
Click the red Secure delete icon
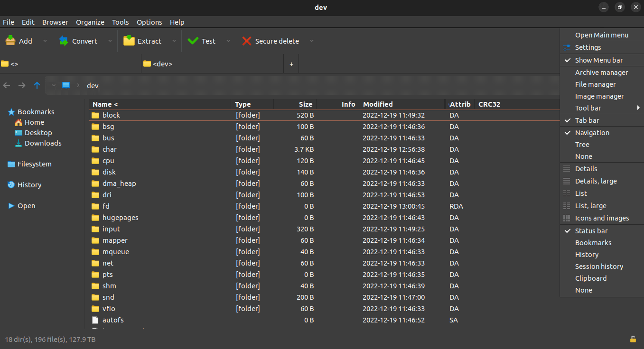(247, 41)
